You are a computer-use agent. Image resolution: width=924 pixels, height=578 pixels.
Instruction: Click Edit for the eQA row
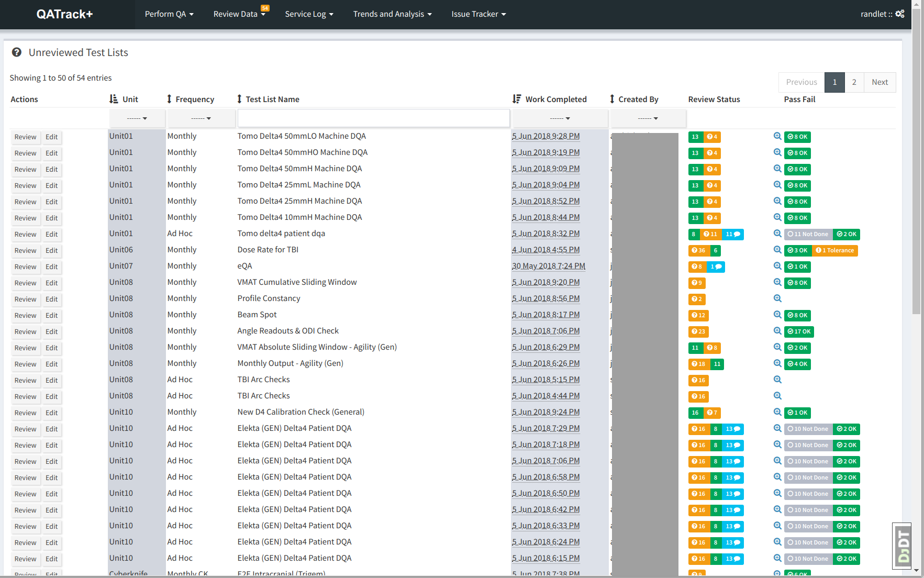pyautogui.click(x=51, y=266)
